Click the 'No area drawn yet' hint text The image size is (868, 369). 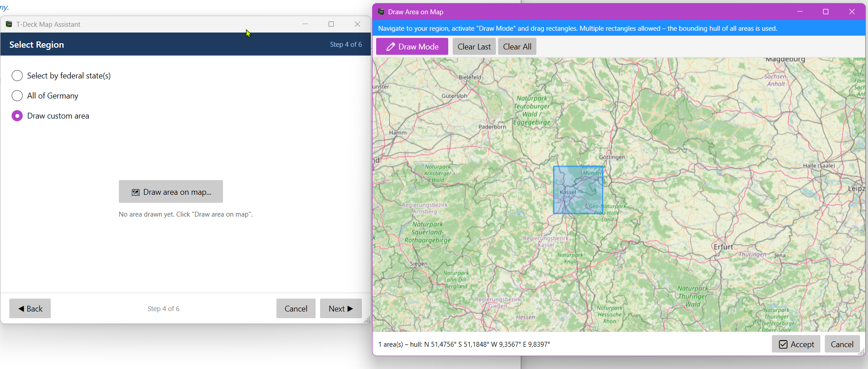click(x=186, y=214)
